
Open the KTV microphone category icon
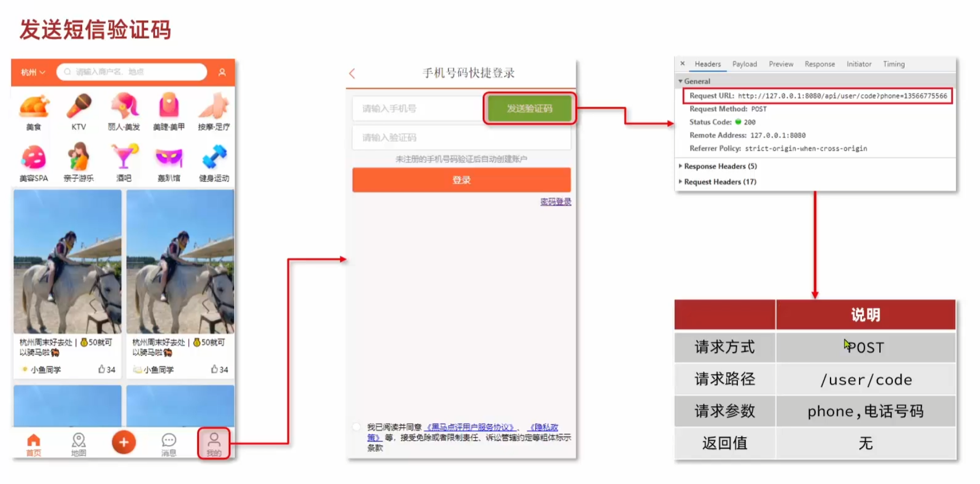tap(79, 106)
